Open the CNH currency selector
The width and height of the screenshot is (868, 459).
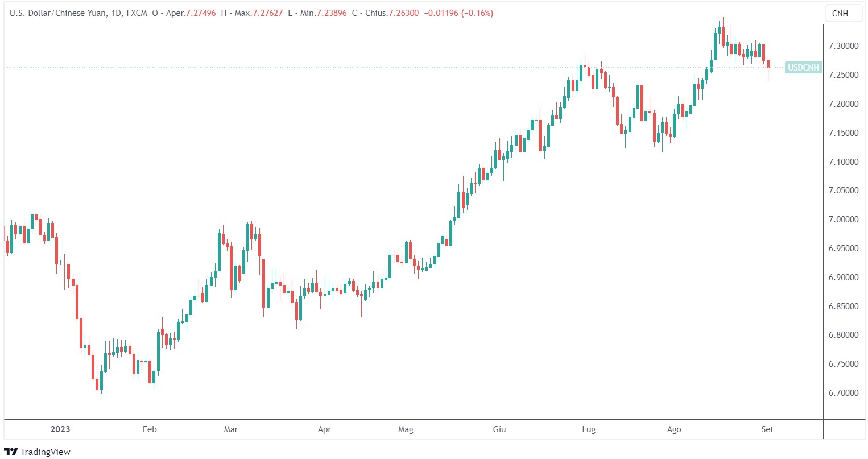click(x=840, y=14)
